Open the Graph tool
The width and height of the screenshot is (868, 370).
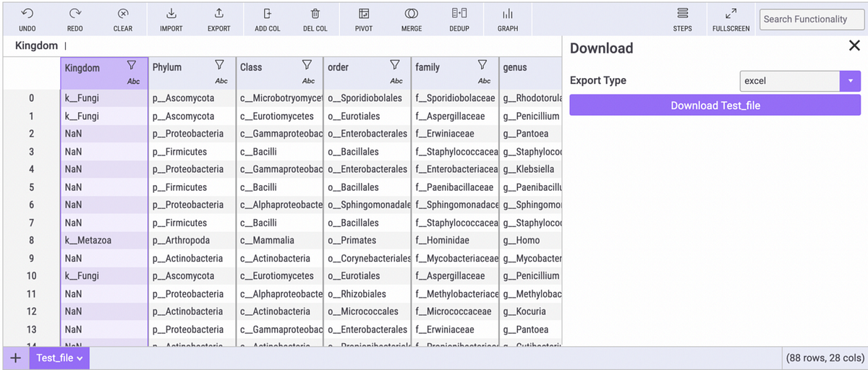pos(508,14)
